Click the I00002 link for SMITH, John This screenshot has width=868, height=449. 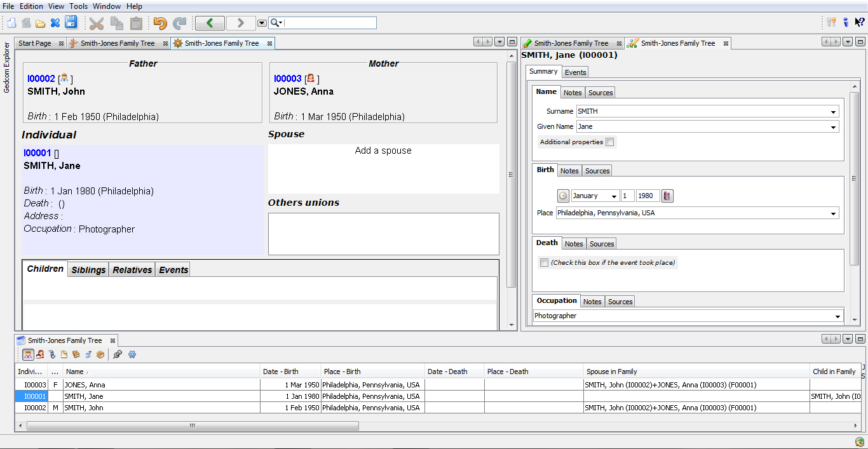[x=39, y=79]
